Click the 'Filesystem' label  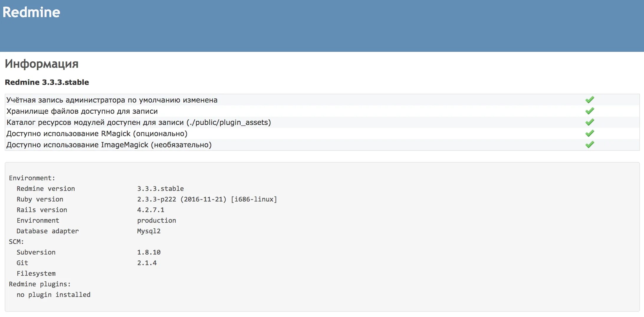36,274
